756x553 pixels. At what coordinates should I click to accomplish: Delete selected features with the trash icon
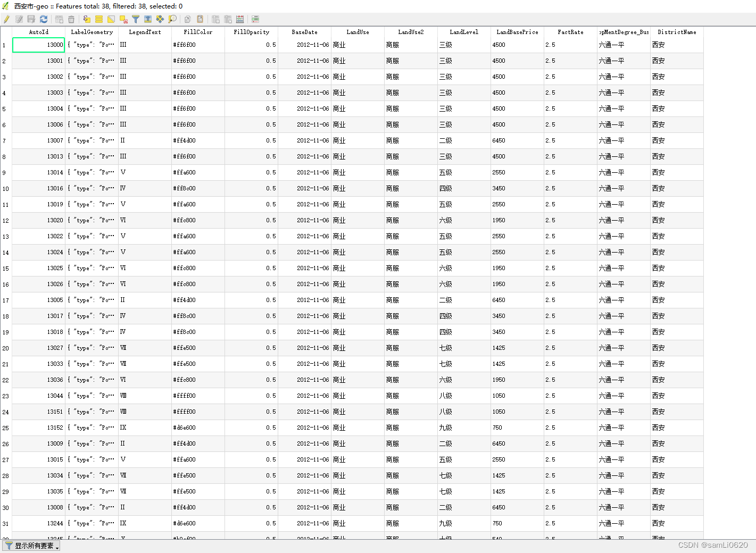click(71, 19)
